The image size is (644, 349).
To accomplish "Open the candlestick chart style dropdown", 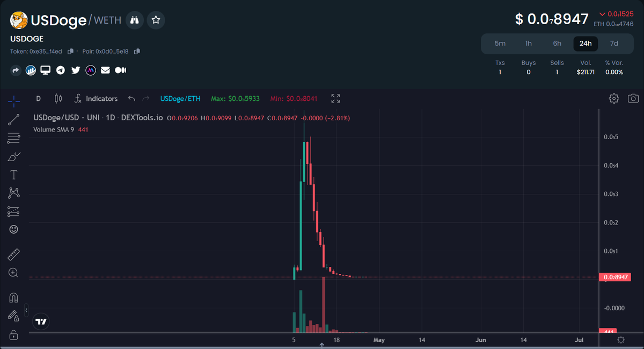I will 58,99.
